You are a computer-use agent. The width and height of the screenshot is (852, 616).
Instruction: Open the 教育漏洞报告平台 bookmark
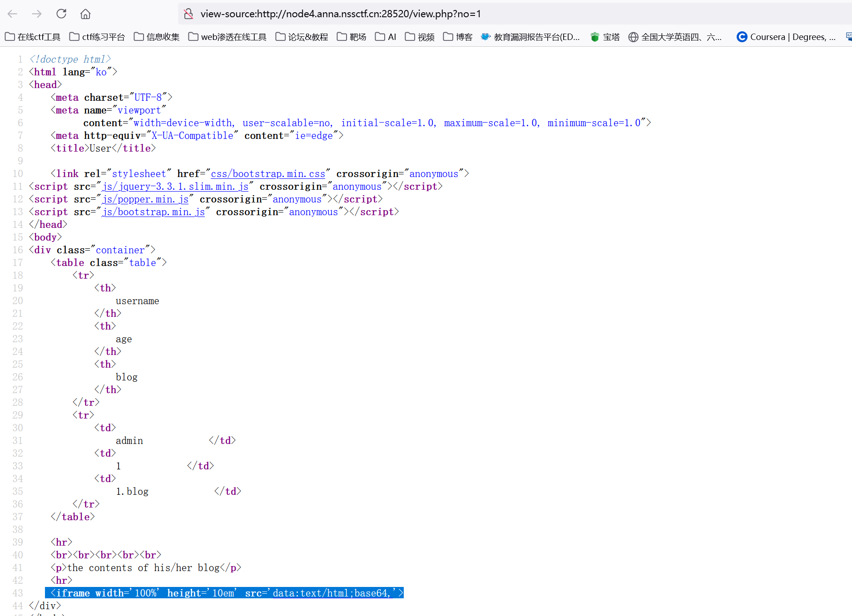coord(530,37)
